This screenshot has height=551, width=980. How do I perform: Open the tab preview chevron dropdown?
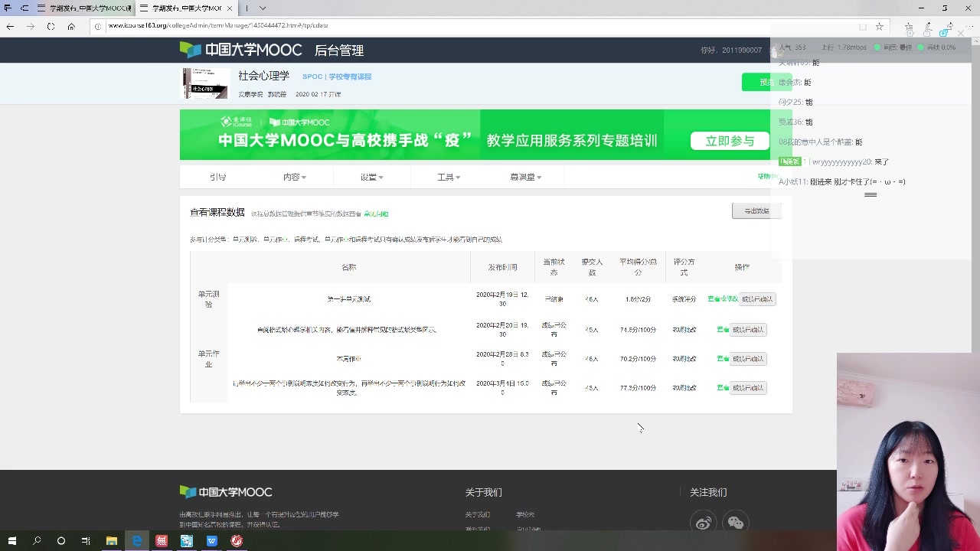pyautogui.click(x=263, y=8)
